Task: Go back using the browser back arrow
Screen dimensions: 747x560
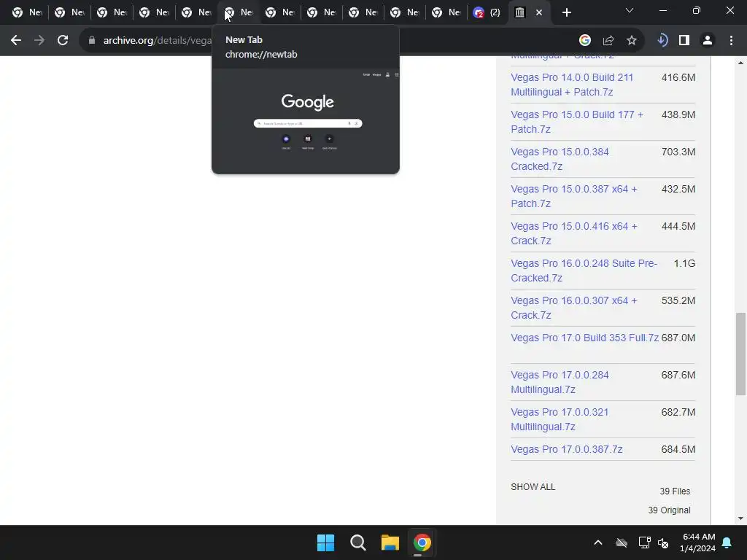Action: click(x=16, y=41)
